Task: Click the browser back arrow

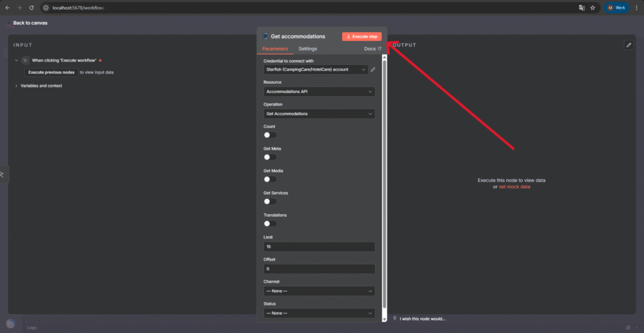Action: pyautogui.click(x=7, y=8)
